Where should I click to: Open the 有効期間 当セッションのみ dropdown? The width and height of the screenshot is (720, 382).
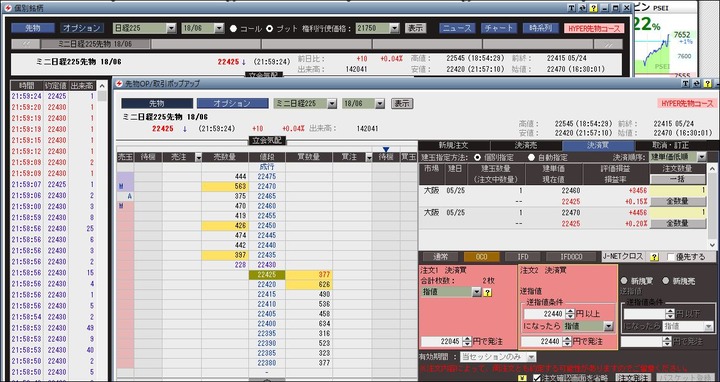pos(531,357)
